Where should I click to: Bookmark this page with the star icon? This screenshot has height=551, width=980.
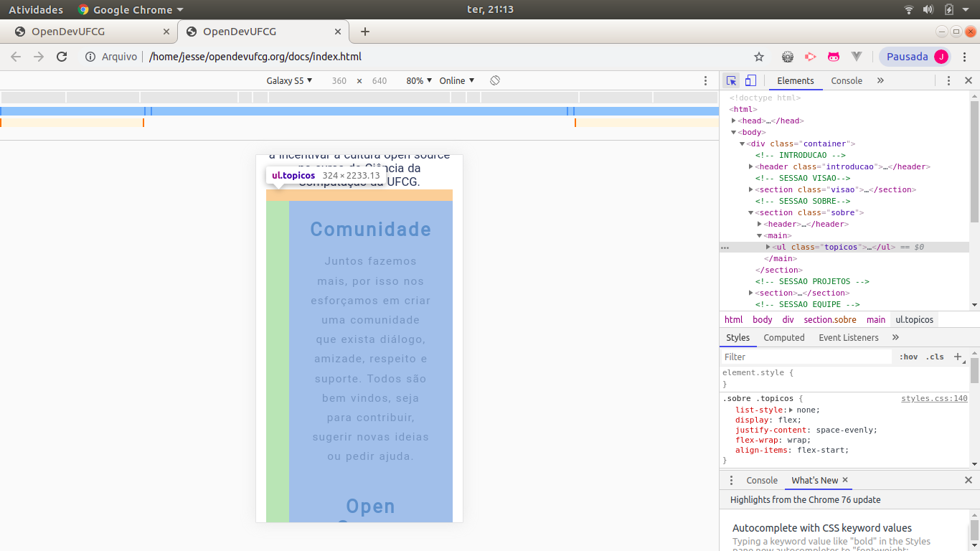[759, 57]
